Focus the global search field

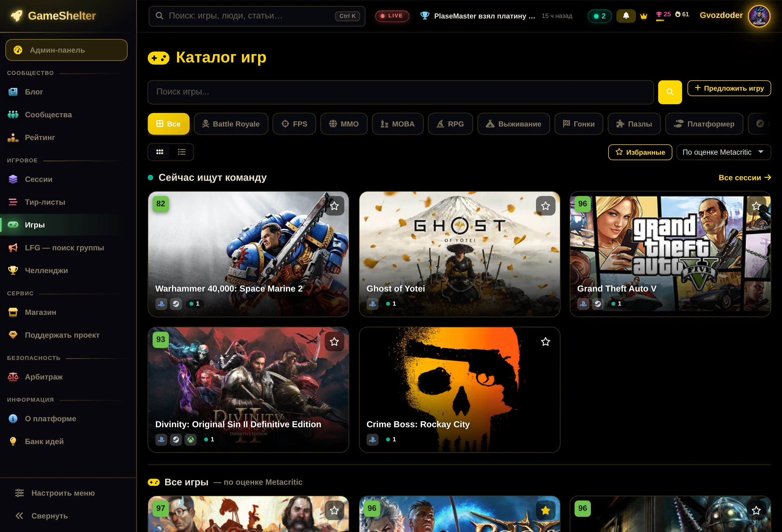point(257,16)
